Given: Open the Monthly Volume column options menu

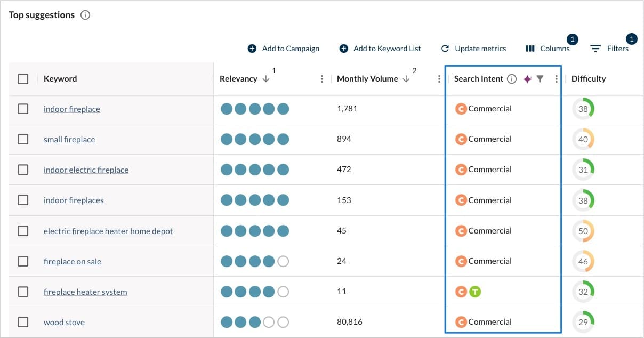Looking at the screenshot, I should 439,79.
